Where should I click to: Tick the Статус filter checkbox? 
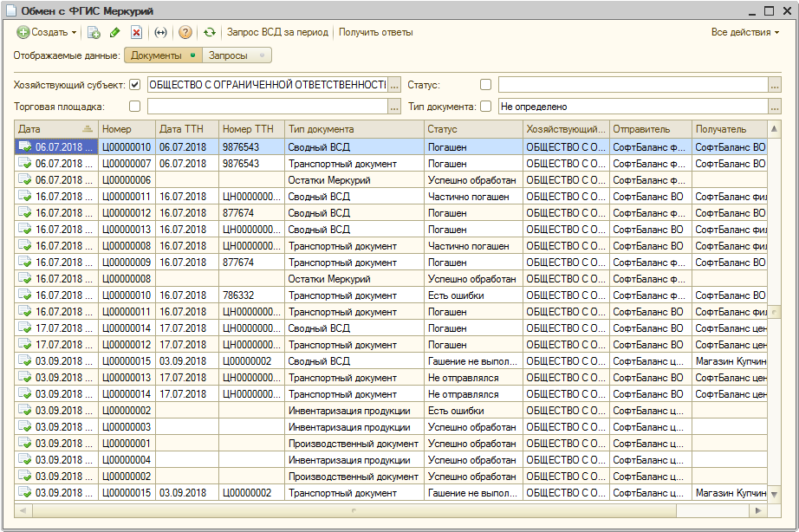point(485,85)
